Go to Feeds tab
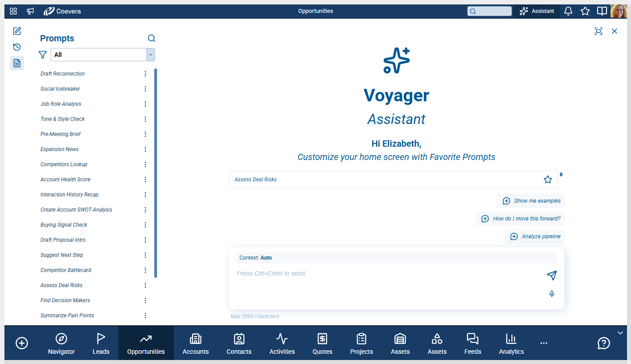This screenshot has width=631, height=364. pos(473,344)
